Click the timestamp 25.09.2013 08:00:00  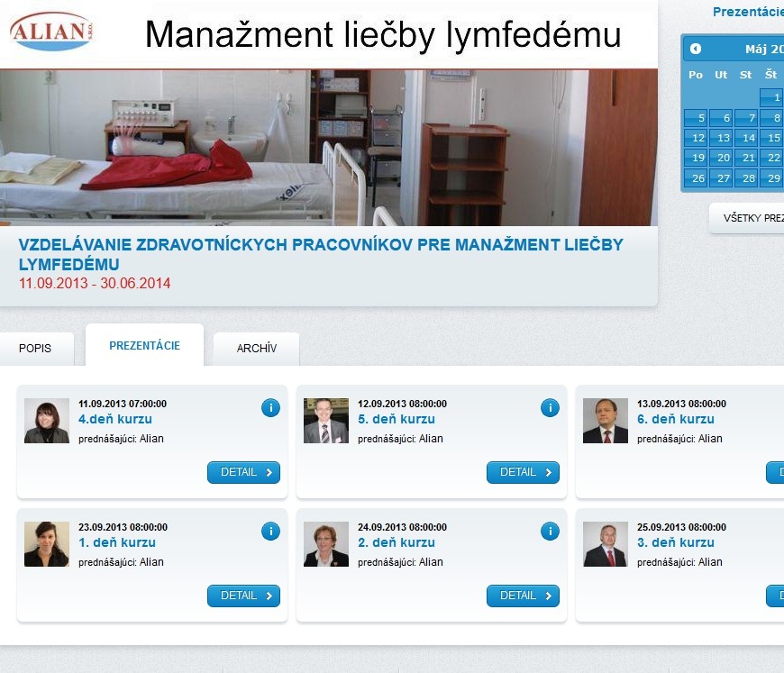coord(681,528)
